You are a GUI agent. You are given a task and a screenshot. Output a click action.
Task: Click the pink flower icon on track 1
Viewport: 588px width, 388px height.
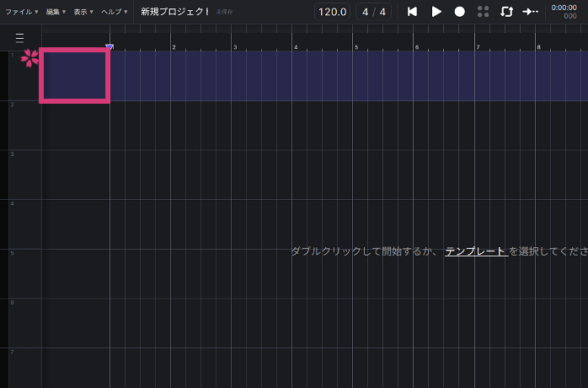pyautogui.click(x=30, y=57)
